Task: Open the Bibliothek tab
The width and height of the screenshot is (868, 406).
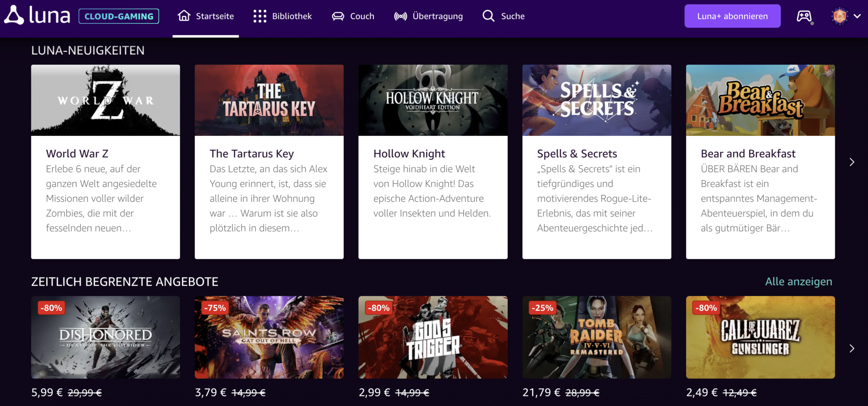Action: click(292, 16)
